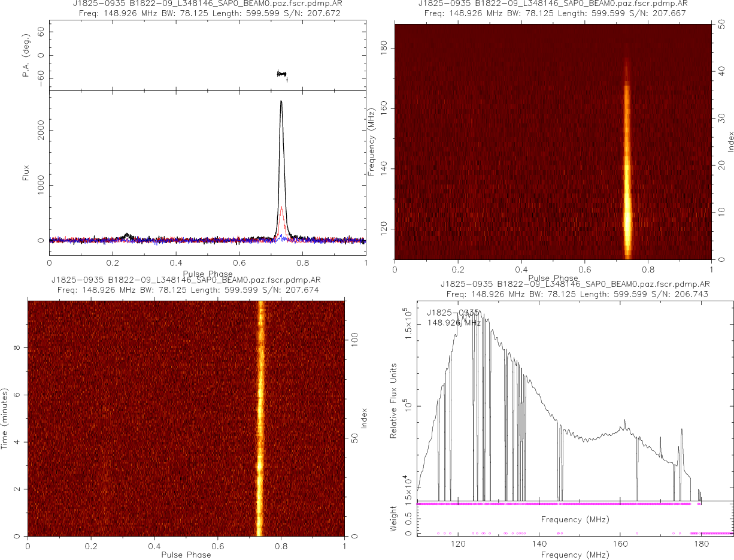Click the small interpulse bump near phase 0.2

click(x=127, y=235)
